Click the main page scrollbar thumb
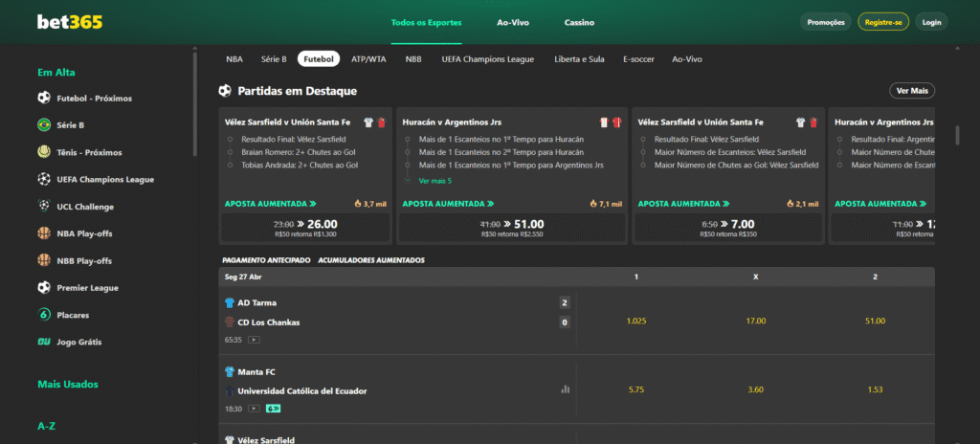The height and width of the screenshot is (444, 980). point(957,135)
